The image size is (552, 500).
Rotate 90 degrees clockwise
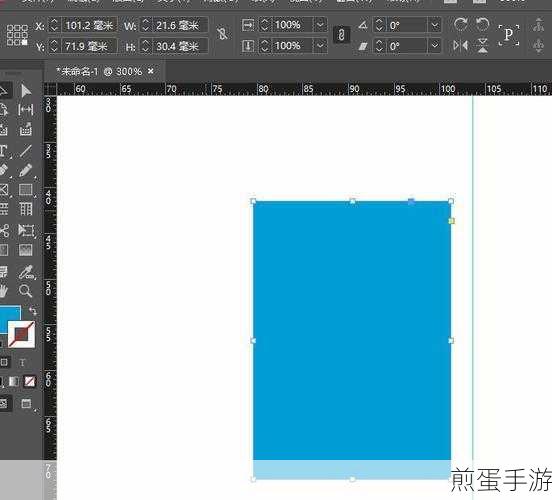click(x=460, y=25)
